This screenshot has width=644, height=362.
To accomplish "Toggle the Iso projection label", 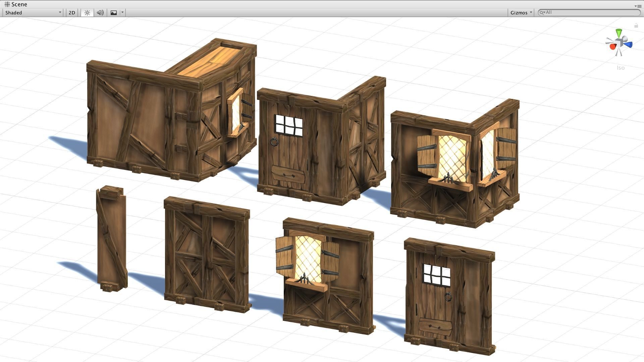I will pos(621,68).
